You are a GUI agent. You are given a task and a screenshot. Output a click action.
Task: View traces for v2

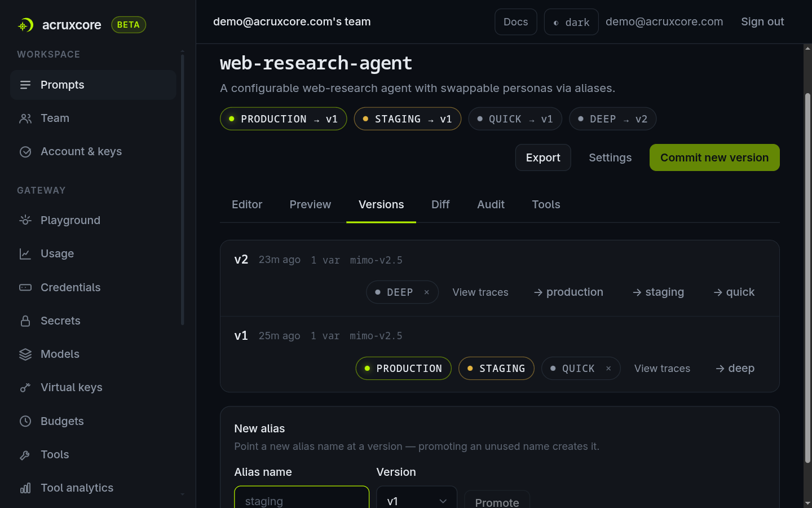click(480, 292)
